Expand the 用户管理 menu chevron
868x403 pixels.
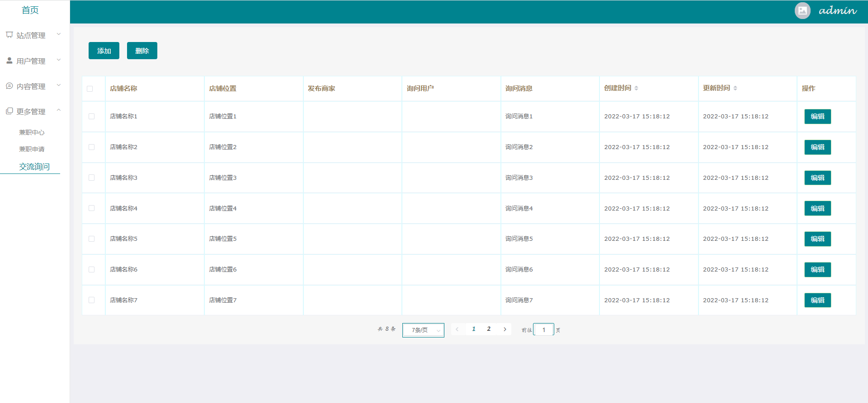click(59, 60)
